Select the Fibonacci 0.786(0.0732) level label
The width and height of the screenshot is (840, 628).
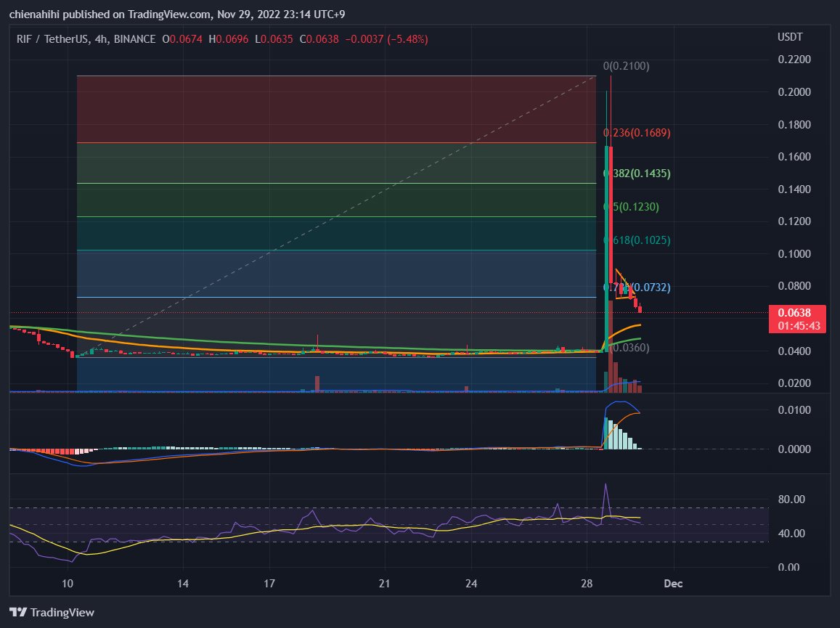click(637, 288)
